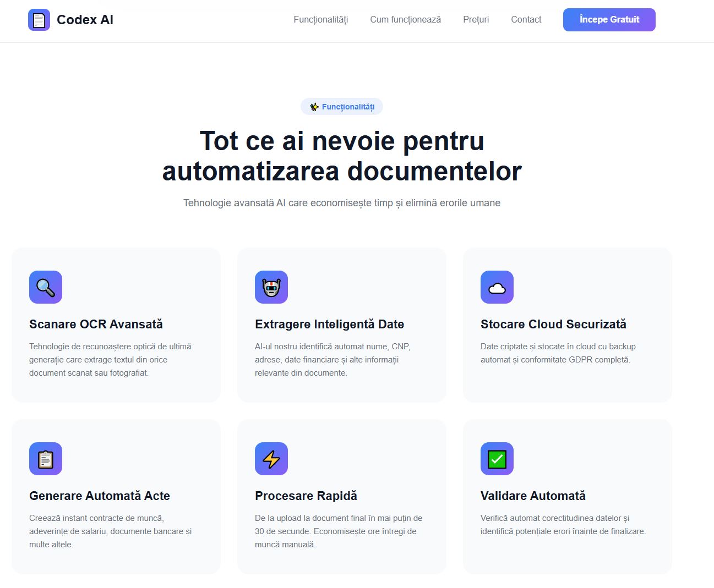
Task: Click the heading Tot ce ai nevoie pentru
Action: click(342, 141)
